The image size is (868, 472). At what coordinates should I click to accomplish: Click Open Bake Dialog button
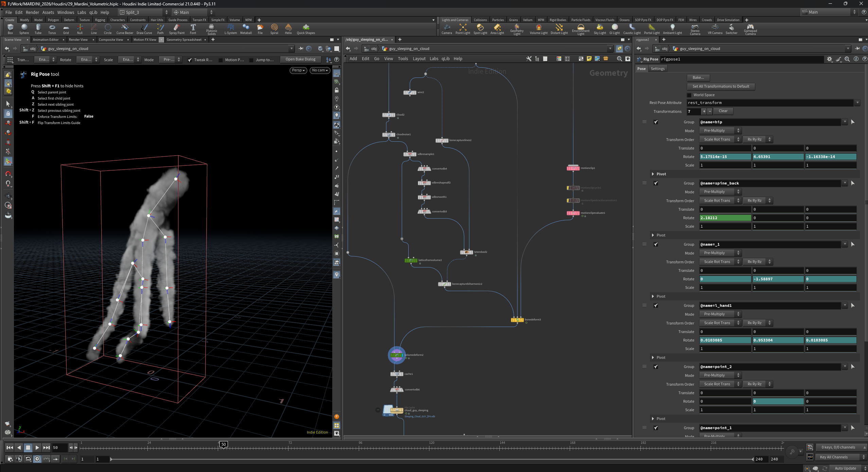(x=300, y=59)
